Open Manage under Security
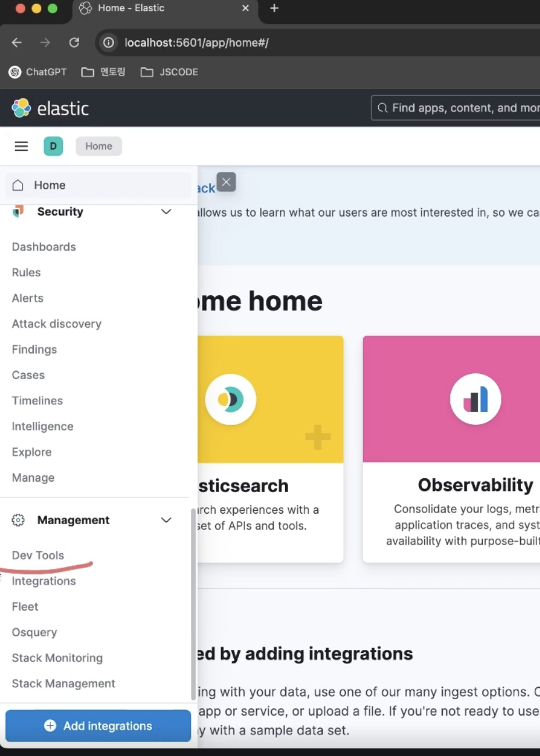The height and width of the screenshot is (756, 540). tap(33, 478)
